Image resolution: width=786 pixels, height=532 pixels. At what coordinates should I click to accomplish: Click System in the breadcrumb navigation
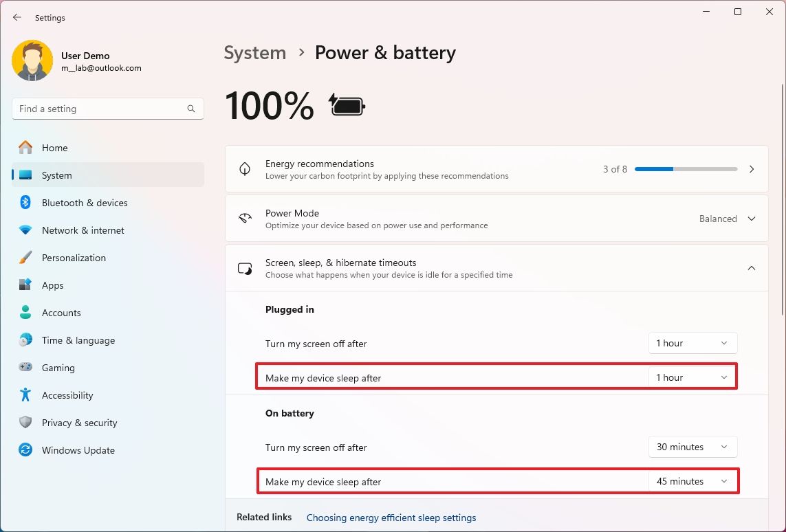[x=254, y=52]
